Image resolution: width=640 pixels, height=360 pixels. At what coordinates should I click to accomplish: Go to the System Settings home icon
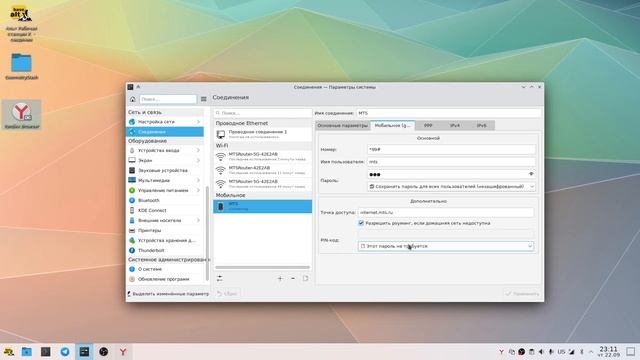click(133, 99)
